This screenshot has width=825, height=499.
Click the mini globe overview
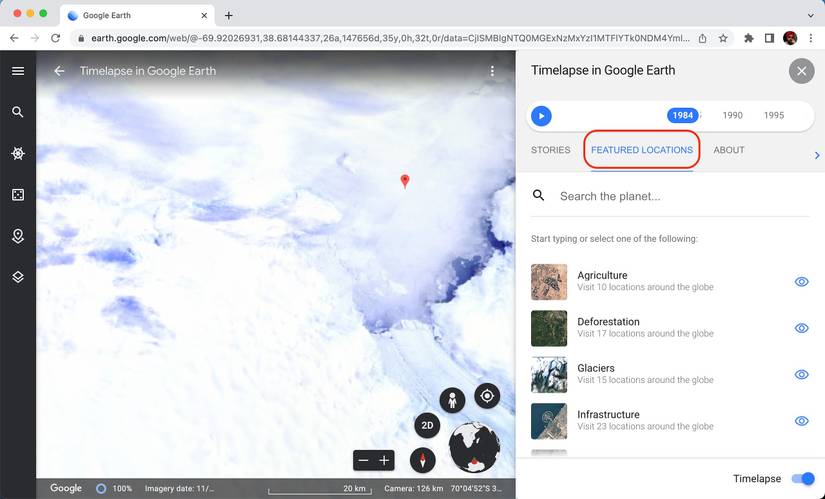coord(474,447)
